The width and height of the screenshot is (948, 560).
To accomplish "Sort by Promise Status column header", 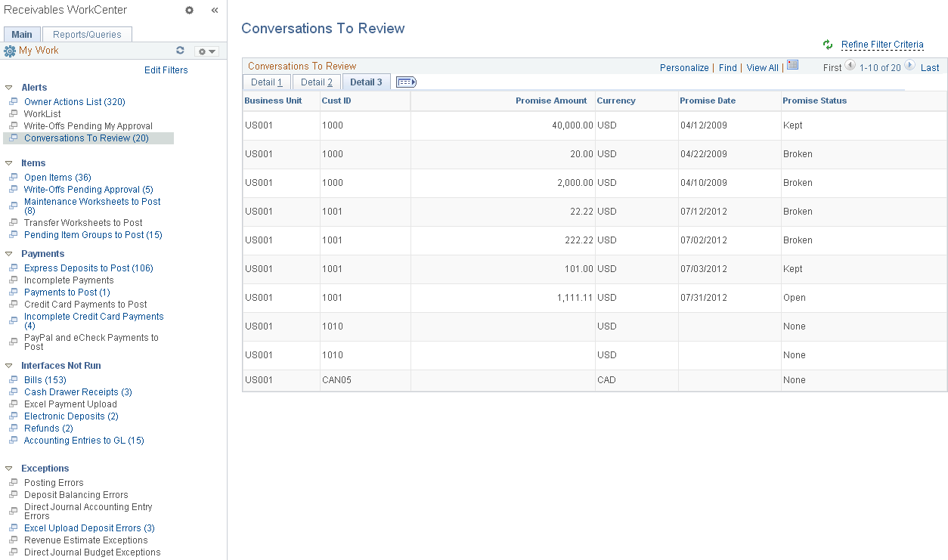I will point(814,101).
